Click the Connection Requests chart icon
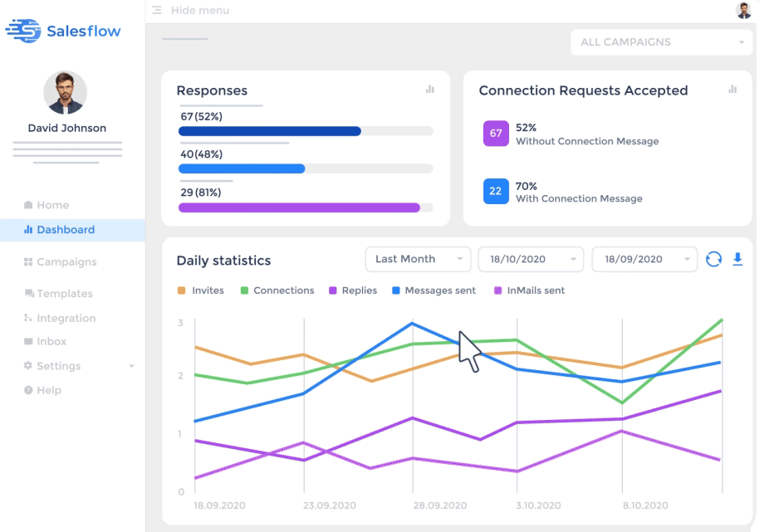This screenshot has width=759, height=532. click(x=732, y=90)
